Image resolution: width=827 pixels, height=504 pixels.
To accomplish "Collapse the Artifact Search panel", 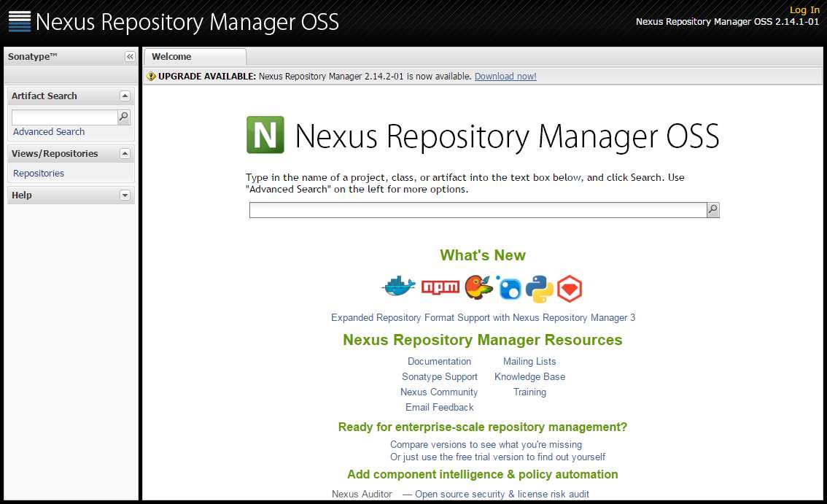I will click(x=125, y=96).
